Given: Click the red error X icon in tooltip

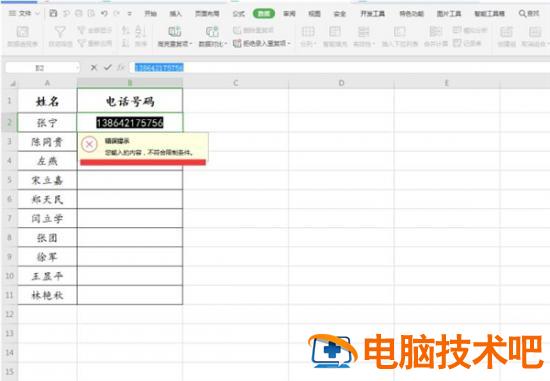Looking at the screenshot, I should click(x=89, y=144).
